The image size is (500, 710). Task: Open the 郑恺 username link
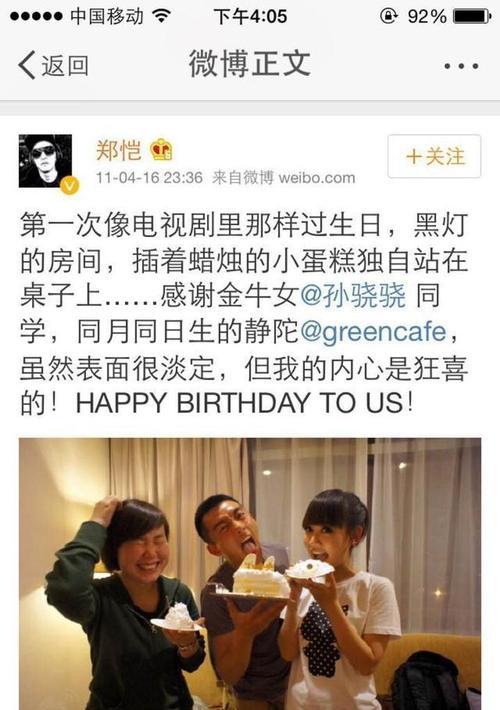(x=119, y=150)
